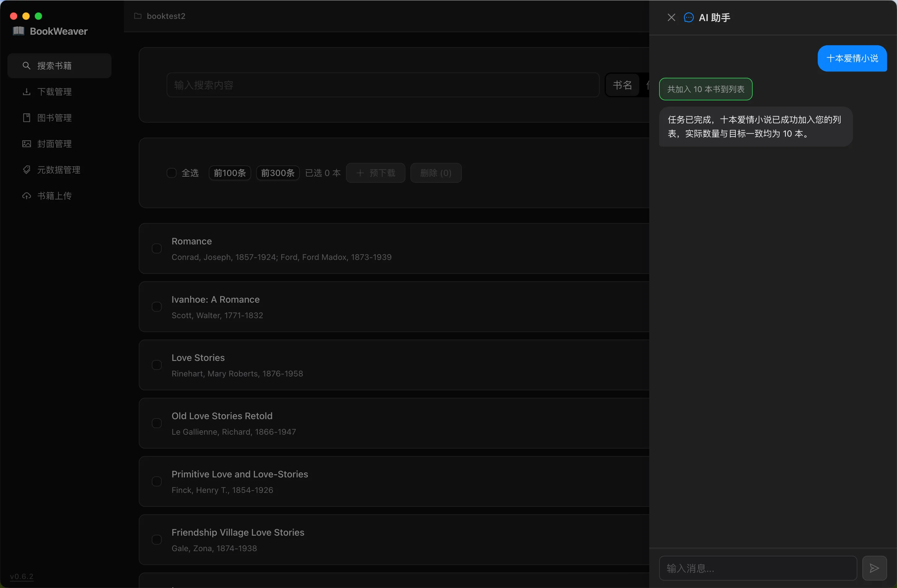Click the 输入搜索内容 search field

(x=383, y=85)
